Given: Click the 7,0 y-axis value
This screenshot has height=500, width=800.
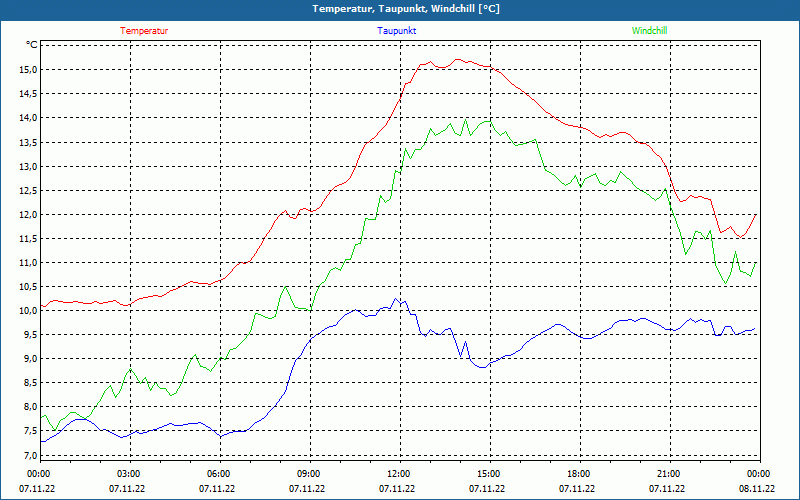Looking at the screenshot, I should click(x=30, y=455).
